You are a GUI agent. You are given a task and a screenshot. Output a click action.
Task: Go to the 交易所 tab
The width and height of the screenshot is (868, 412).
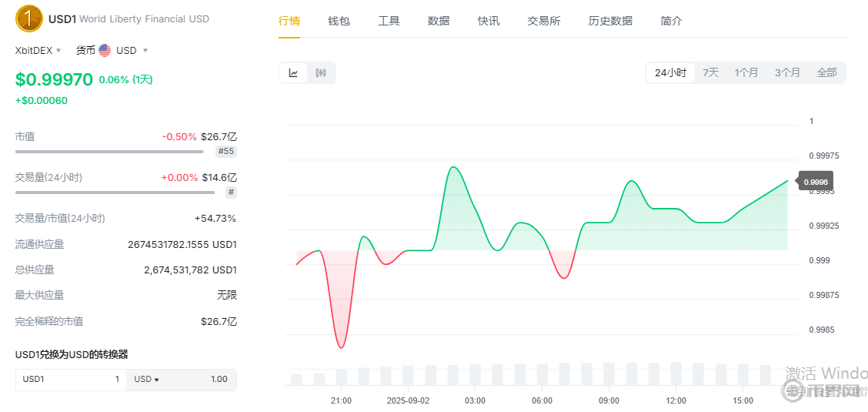544,21
